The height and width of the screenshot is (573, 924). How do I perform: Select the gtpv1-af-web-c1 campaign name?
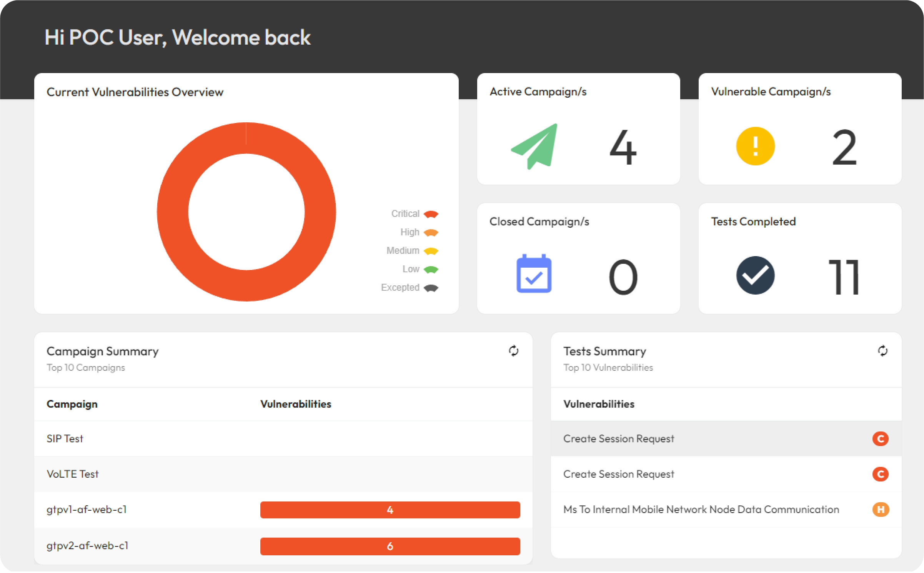[x=87, y=509]
